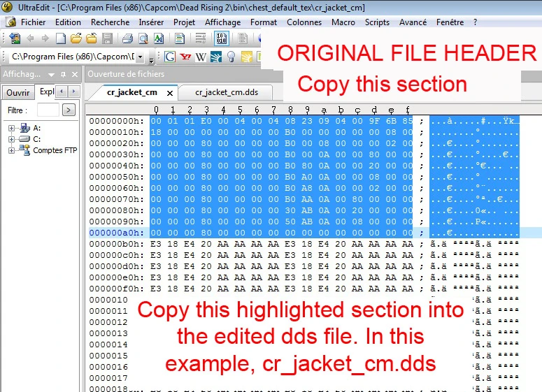This screenshot has width=542, height=392.
Task: Open the Insérer menu
Action: (x=151, y=22)
